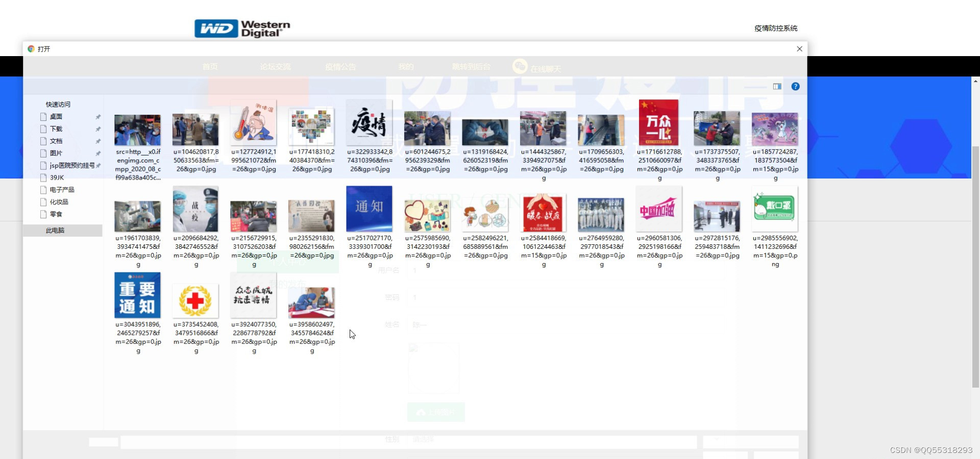The width and height of the screenshot is (980, 459).
Task: Close the 打开 file dialog
Action: coord(799,49)
